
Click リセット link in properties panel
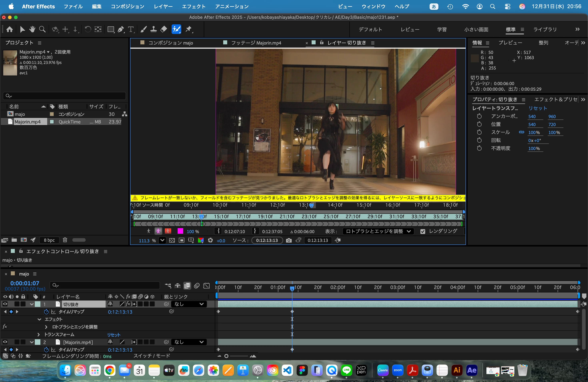tap(537, 108)
